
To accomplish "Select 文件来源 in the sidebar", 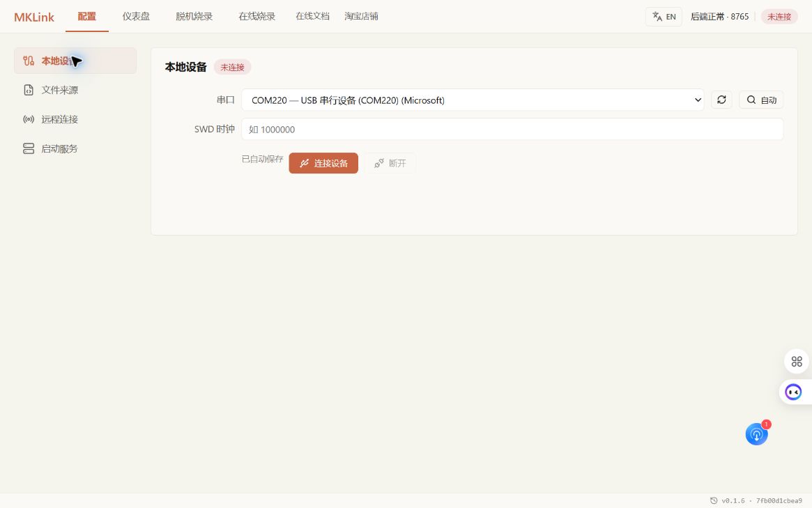I will (x=75, y=90).
